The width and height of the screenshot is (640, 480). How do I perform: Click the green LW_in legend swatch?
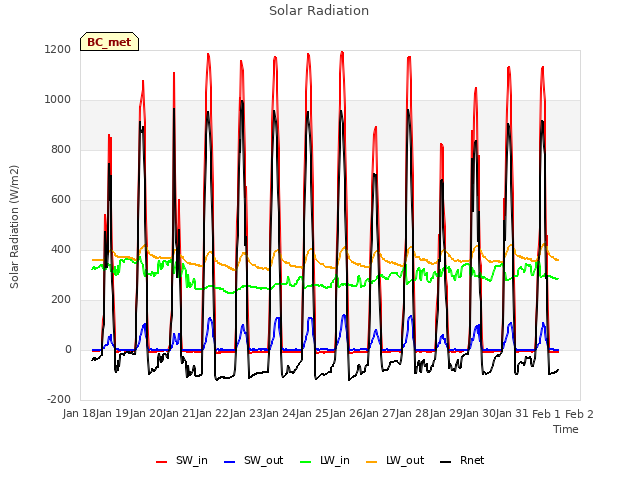pos(306,462)
